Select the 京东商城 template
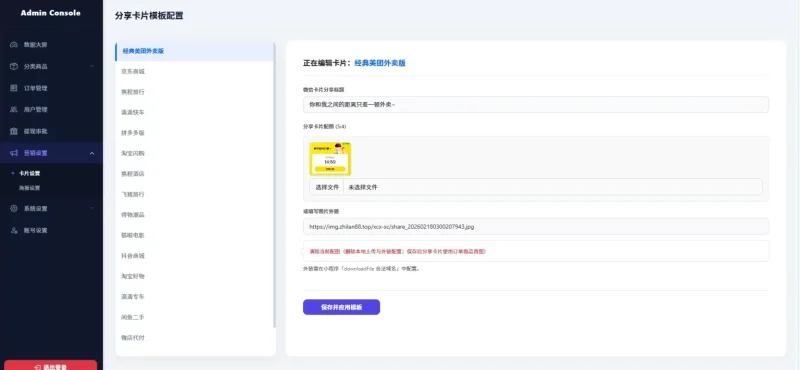Screen dimensions: 800x370 pos(194,71)
